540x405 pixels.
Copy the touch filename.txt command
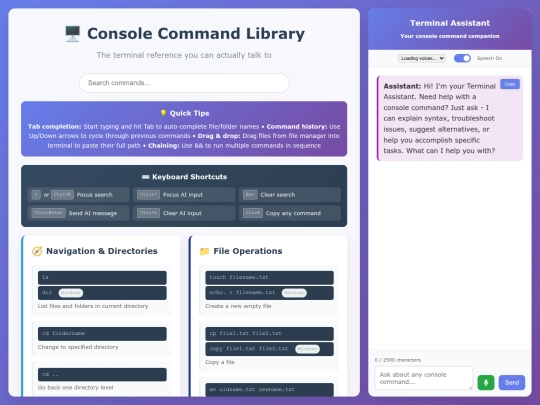point(269,278)
